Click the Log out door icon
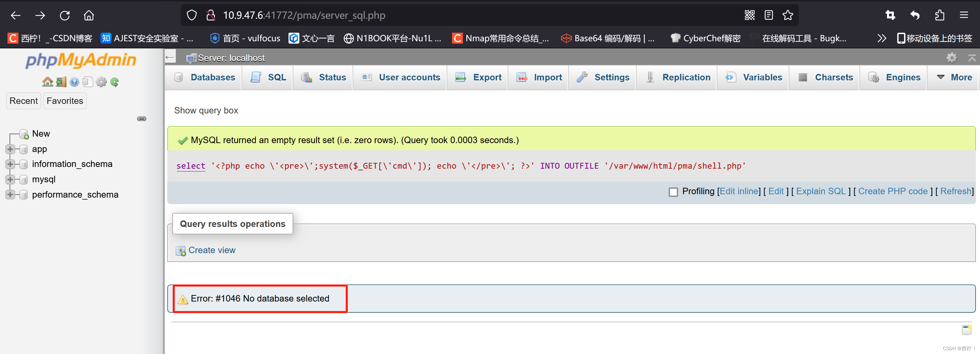 pos(61,82)
